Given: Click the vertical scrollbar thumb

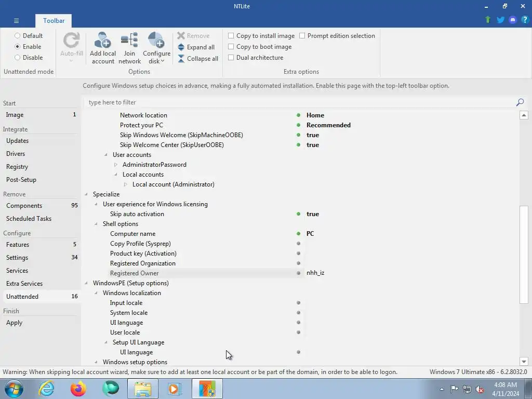Looking at the screenshot, I should 524,255.
